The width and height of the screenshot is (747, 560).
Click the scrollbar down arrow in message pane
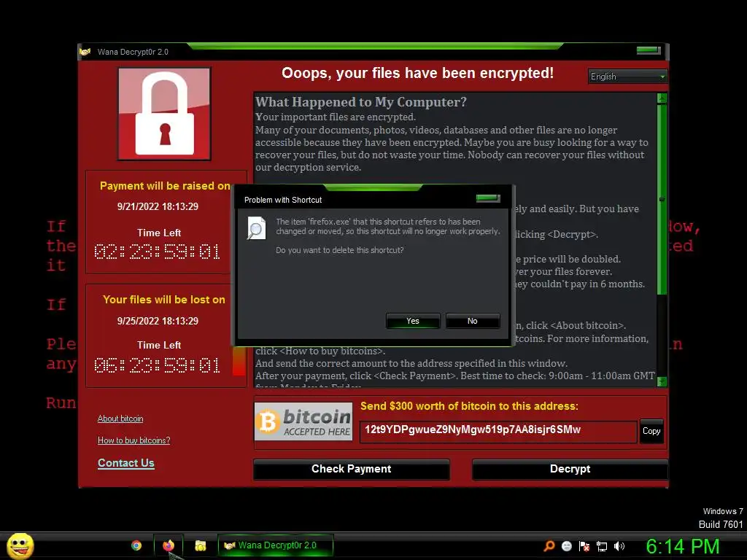click(x=662, y=381)
